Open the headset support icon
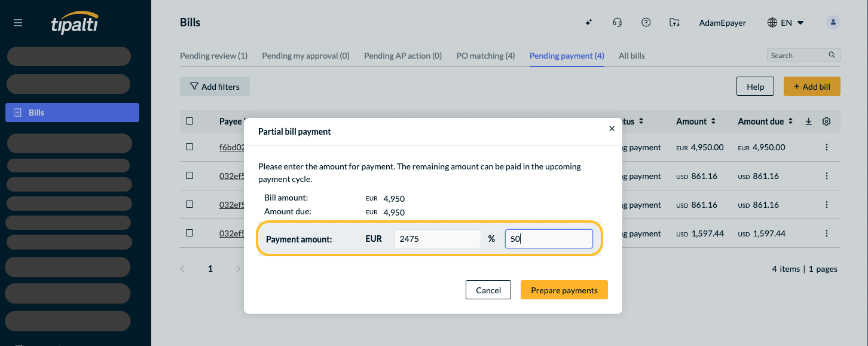 pyautogui.click(x=618, y=23)
